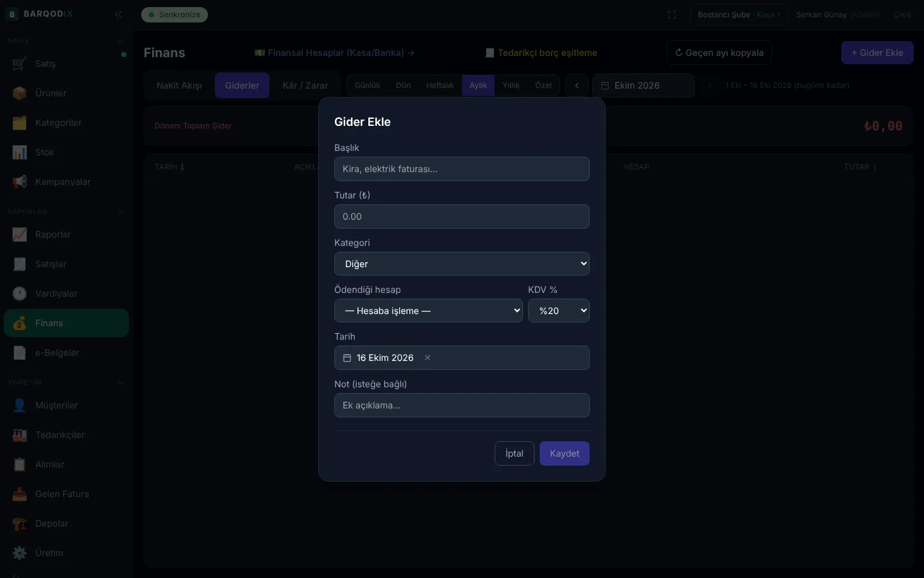Image resolution: width=924 pixels, height=578 pixels.
Task: Clear the date with the X icon
Action: click(427, 358)
